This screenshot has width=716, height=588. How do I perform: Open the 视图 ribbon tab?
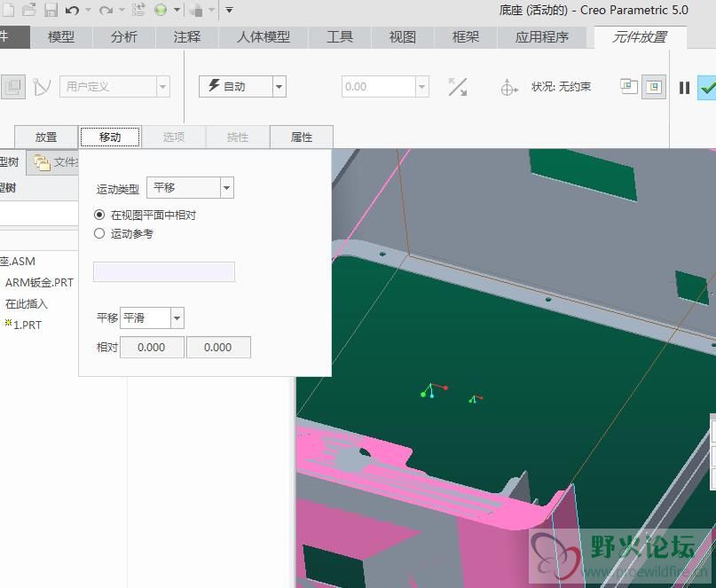tap(402, 37)
